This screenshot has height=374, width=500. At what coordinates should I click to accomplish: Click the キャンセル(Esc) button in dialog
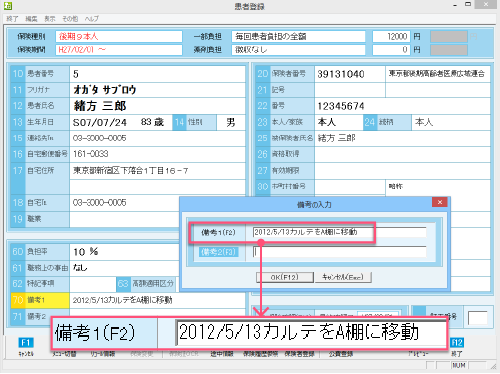tap(343, 277)
